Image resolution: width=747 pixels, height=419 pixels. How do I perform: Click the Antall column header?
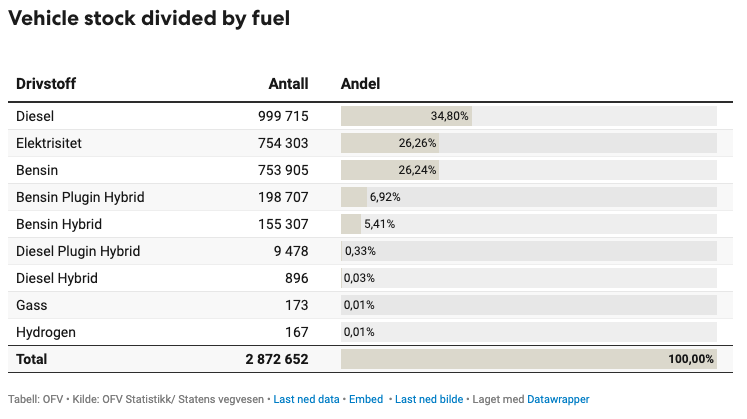click(x=288, y=84)
